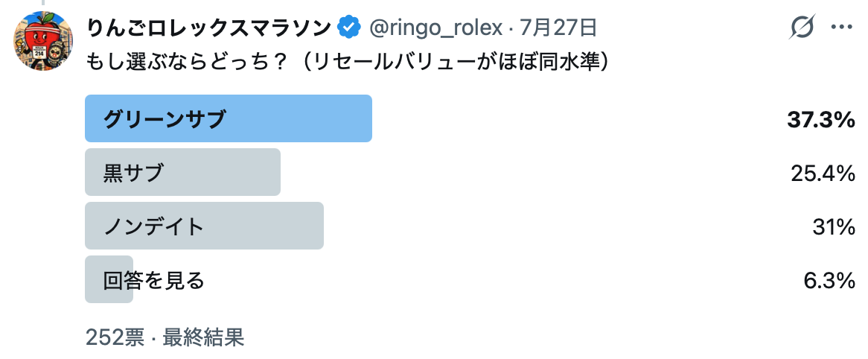Select the 回答を見る poll option
868x359 pixels.
109,279
